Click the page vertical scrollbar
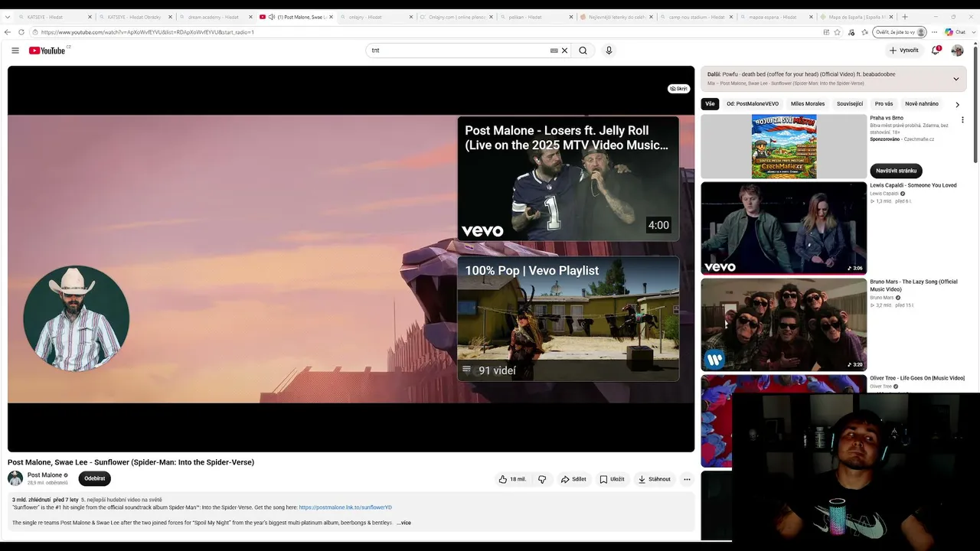Viewport: 980px width, 551px height. [975, 103]
